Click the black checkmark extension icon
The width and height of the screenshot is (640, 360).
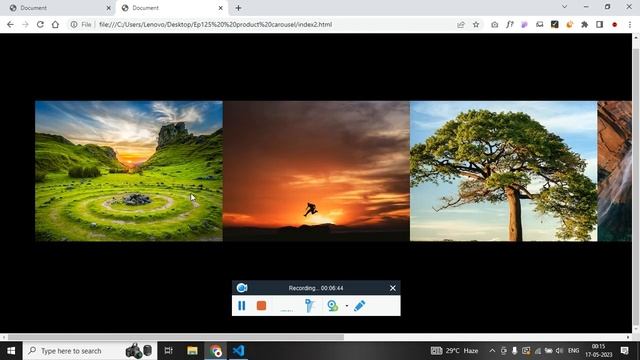point(554,24)
